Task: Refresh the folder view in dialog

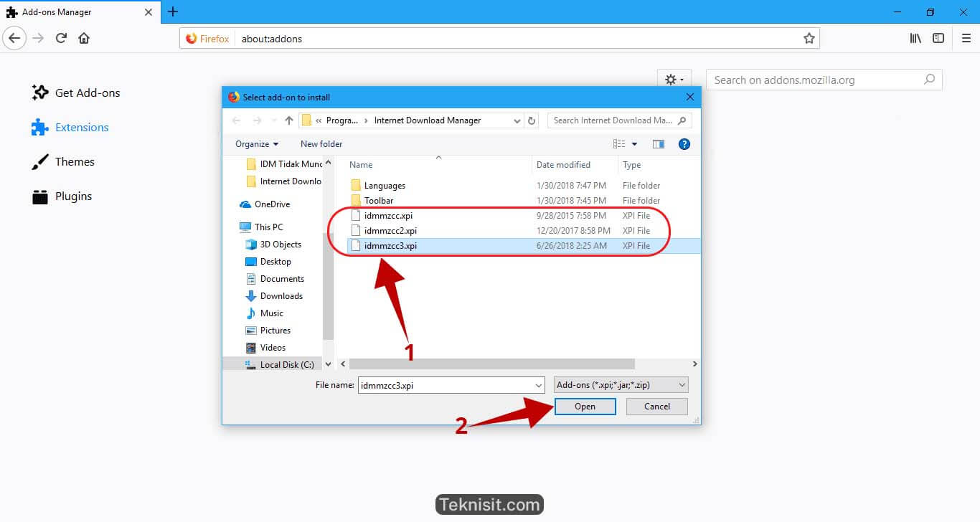Action: 532,120
